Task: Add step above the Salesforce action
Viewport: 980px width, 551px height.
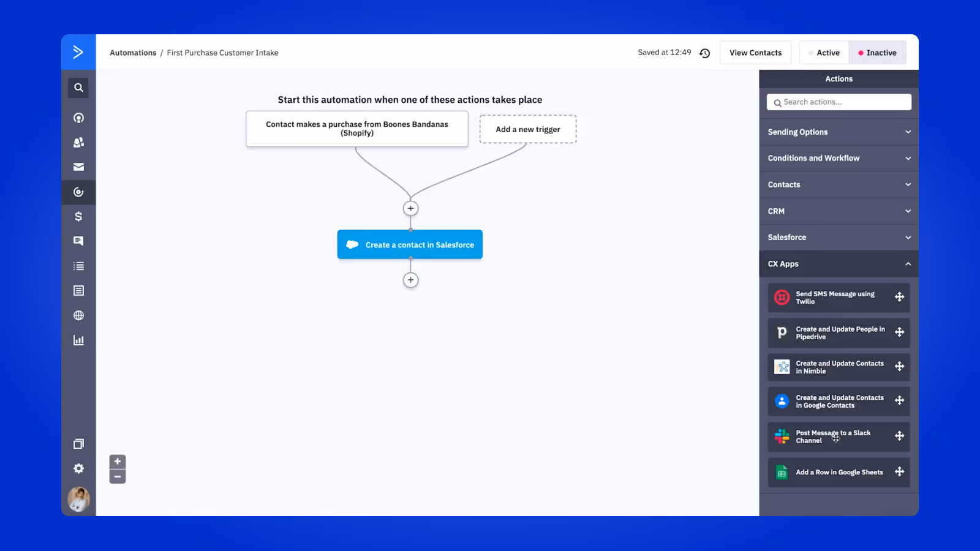Action: pos(410,208)
